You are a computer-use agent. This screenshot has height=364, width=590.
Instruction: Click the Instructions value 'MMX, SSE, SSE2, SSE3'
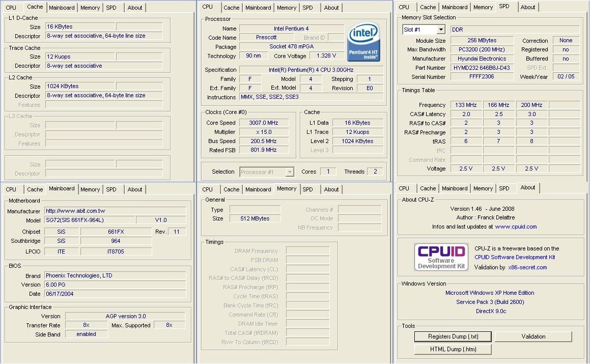pyautogui.click(x=311, y=97)
